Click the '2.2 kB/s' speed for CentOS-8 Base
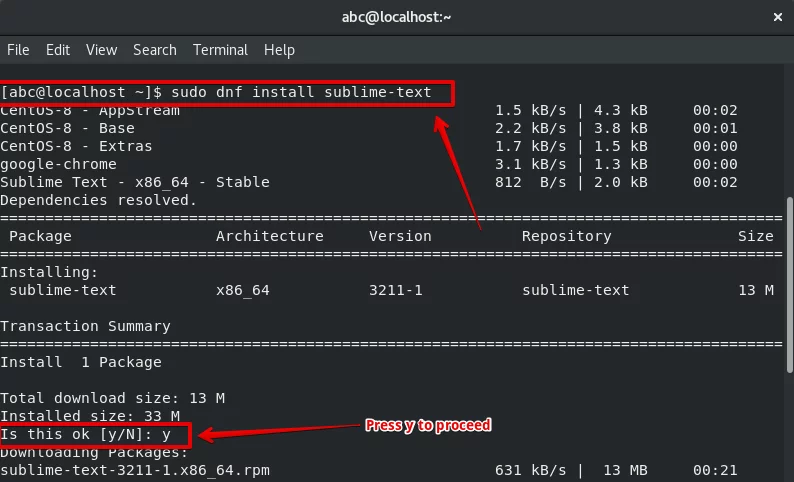 pyautogui.click(x=531, y=129)
